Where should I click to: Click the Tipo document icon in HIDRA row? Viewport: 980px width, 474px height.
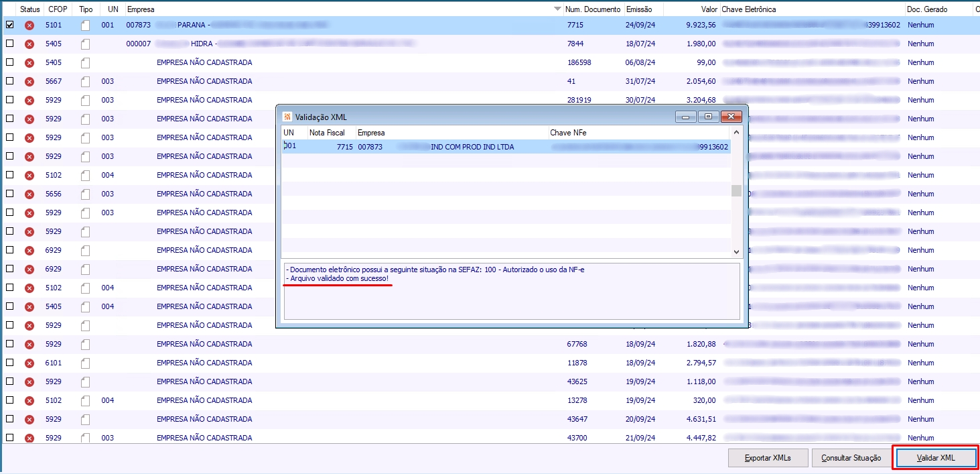tap(85, 44)
